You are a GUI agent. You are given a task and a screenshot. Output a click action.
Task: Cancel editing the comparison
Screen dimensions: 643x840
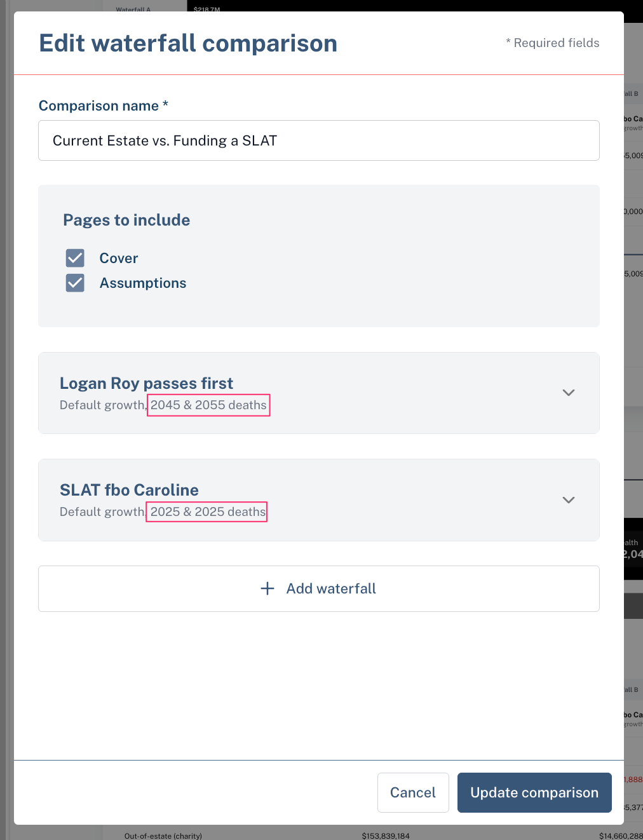(413, 792)
